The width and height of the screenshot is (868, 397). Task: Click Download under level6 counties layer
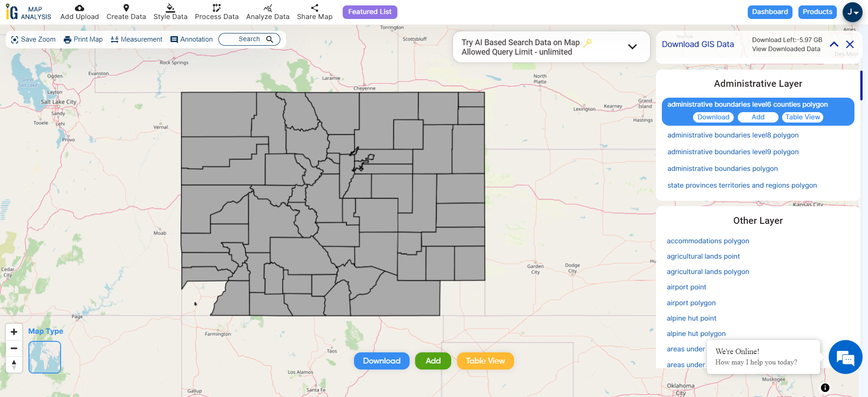[713, 117]
